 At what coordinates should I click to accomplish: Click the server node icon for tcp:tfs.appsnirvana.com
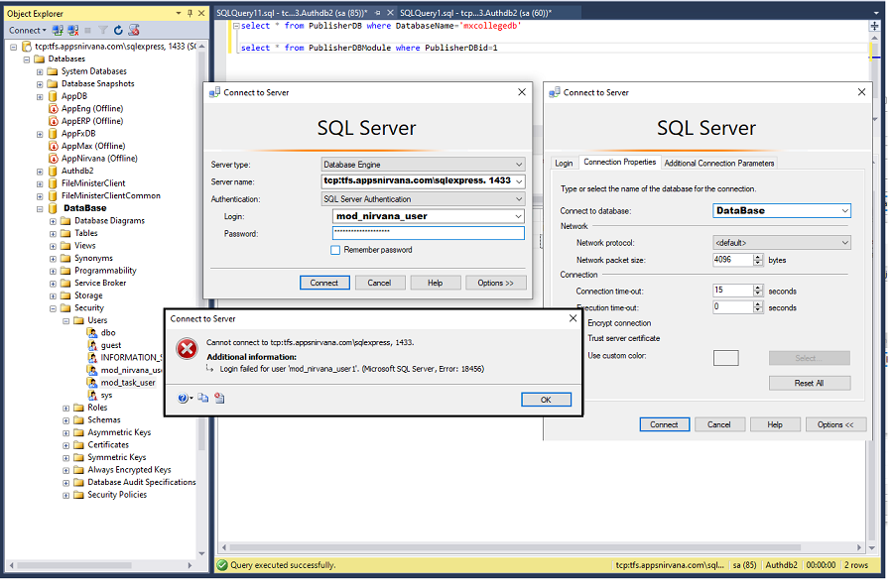pos(26,47)
